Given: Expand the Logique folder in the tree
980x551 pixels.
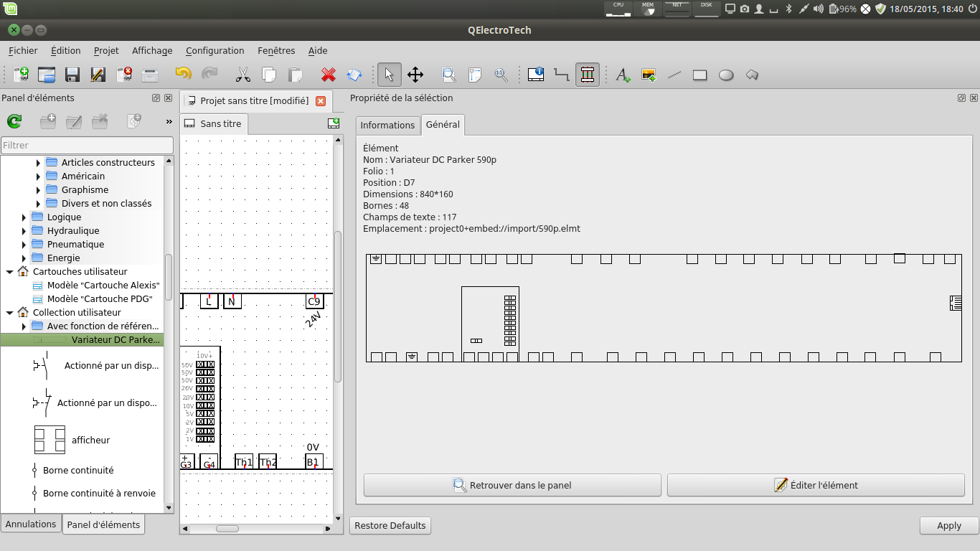Looking at the screenshot, I should (24, 217).
